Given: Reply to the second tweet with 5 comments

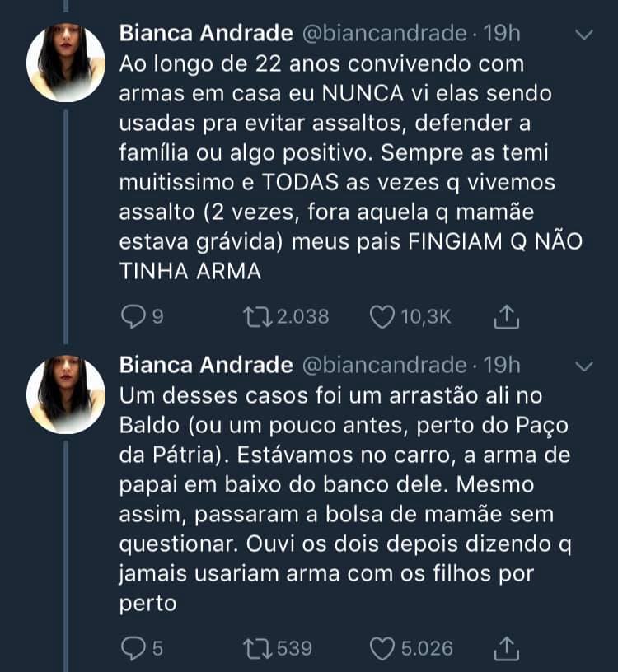Looking at the screenshot, I should pyautogui.click(x=133, y=648).
